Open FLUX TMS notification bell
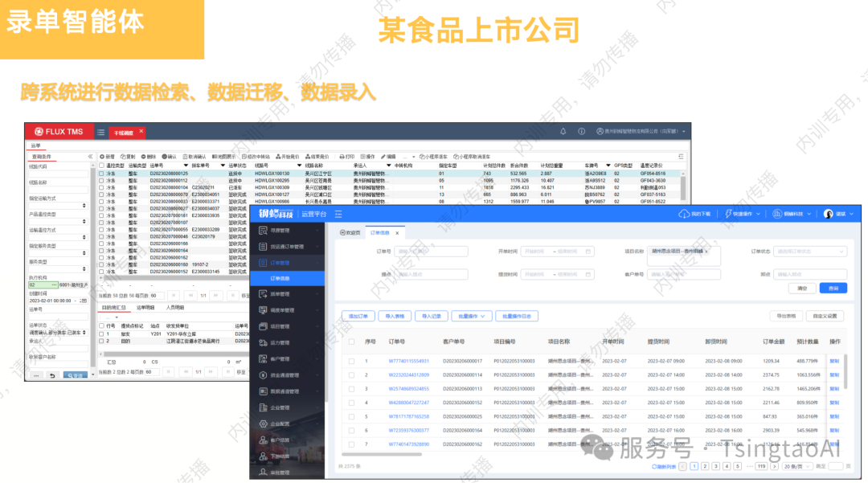This screenshot has height=483, width=868. [x=563, y=132]
